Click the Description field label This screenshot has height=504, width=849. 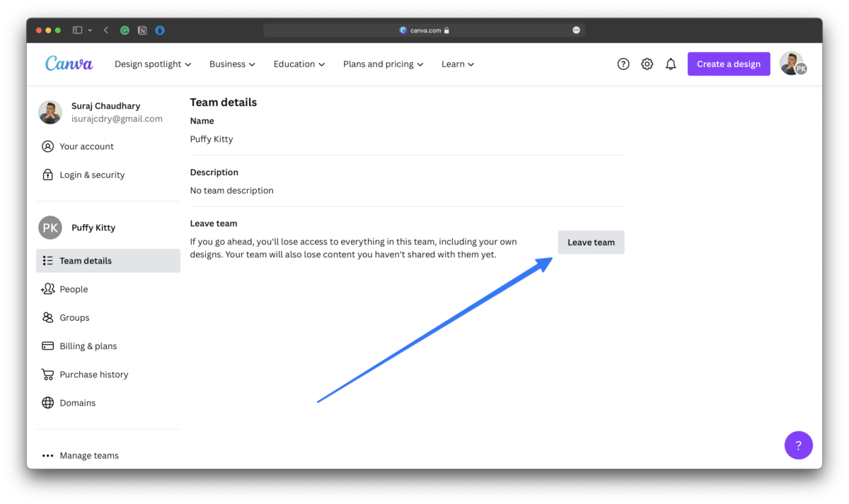(x=214, y=172)
